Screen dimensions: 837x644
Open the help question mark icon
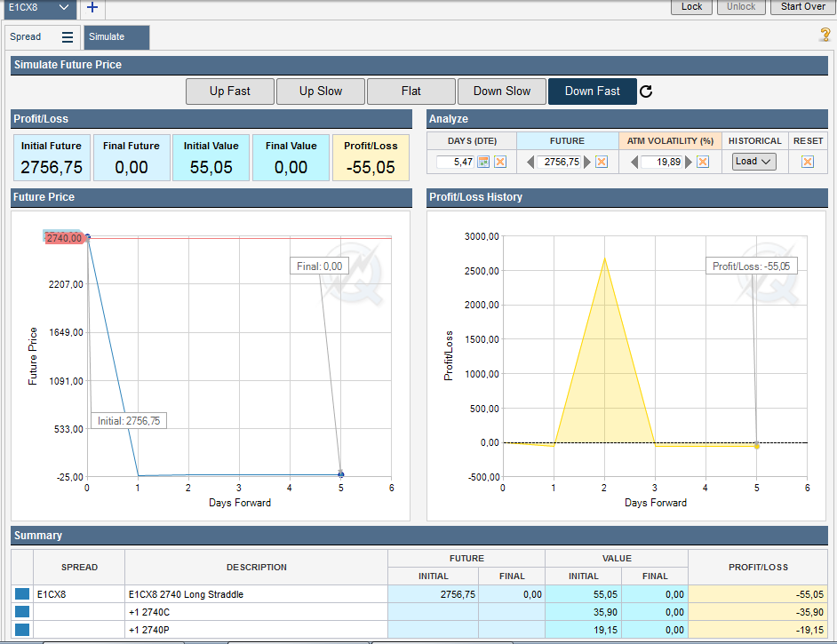click(x=825, y=35)
